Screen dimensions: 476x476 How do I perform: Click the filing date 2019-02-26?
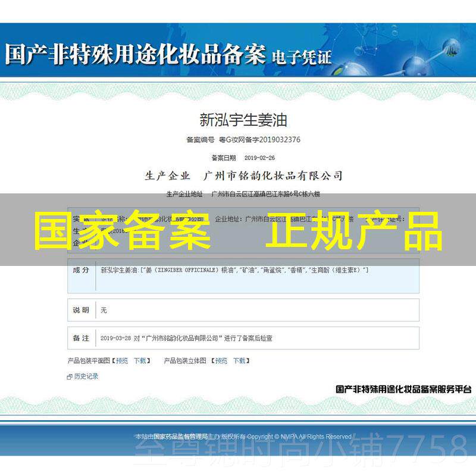[259, 158]
